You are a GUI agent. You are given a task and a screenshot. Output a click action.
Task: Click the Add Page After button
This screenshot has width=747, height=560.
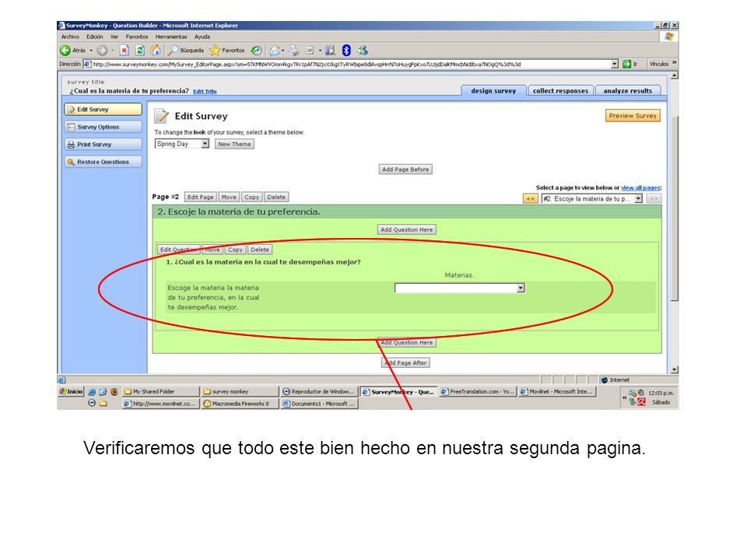[x=406, y=363]
